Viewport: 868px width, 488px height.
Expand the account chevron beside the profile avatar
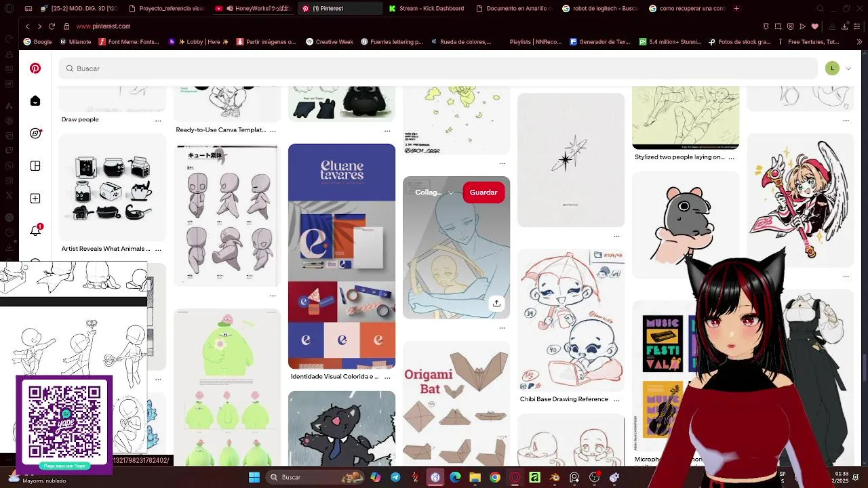click(x=848, y=68)
